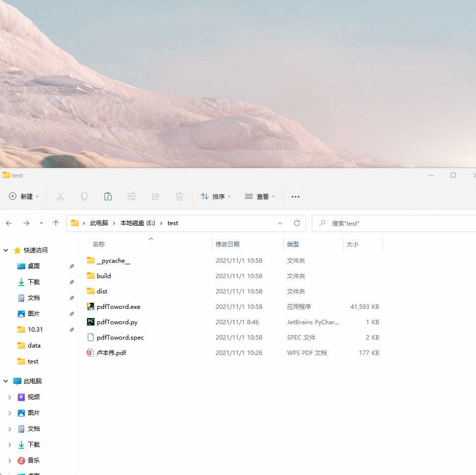Click the Share icon in toolbar
This screenshot has height=475, width=476.
156,197
